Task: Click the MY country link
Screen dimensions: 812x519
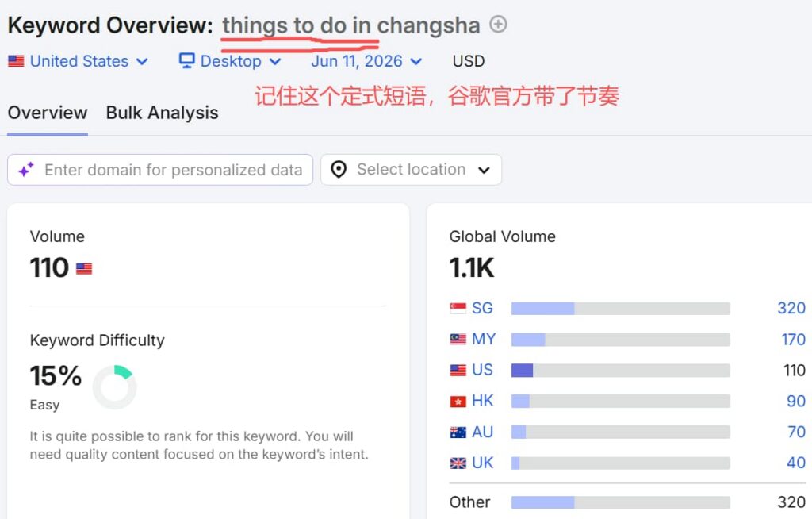Action: [x=484, y=339]
